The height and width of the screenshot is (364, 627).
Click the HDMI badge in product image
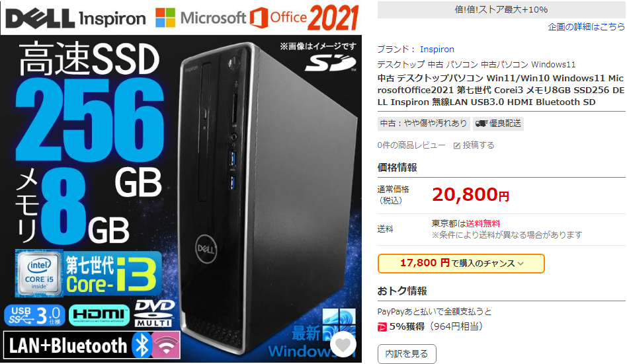point(99,315)
